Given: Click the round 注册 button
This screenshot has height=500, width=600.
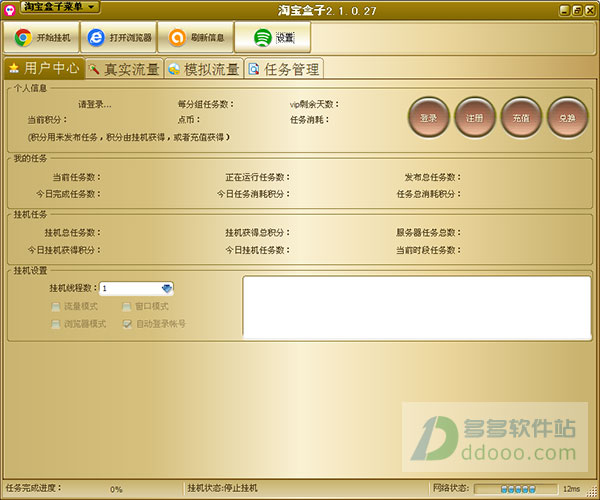Looking at the screenshot, I should [474, 118].
